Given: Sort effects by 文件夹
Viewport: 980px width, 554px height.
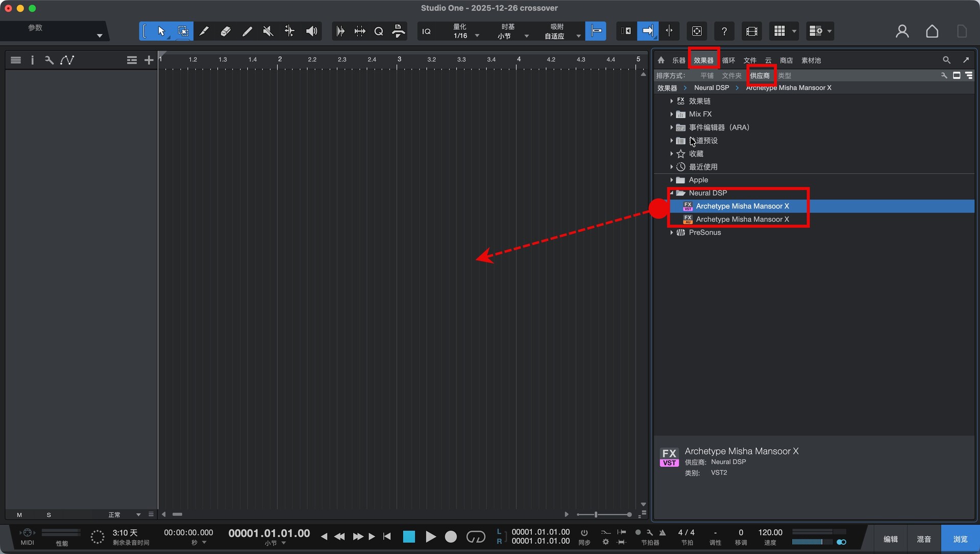Looking at the screenshot, I should click(x=731, y=76).
